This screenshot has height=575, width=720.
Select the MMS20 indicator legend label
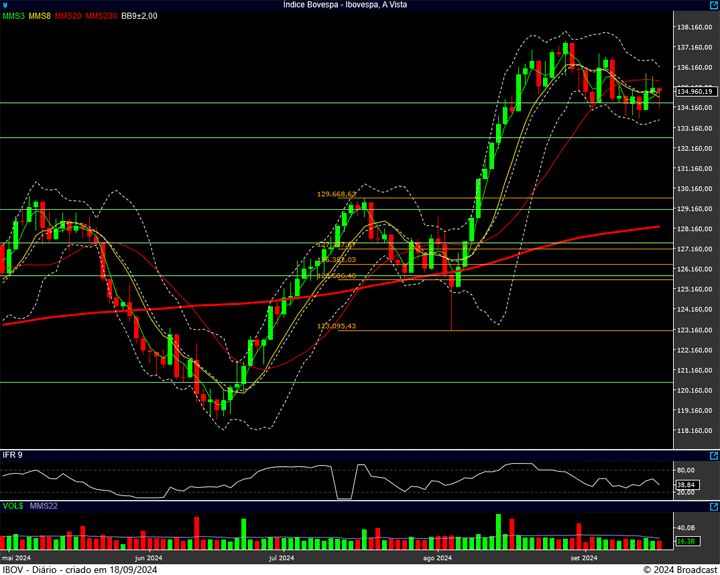[x=68, y=16]
